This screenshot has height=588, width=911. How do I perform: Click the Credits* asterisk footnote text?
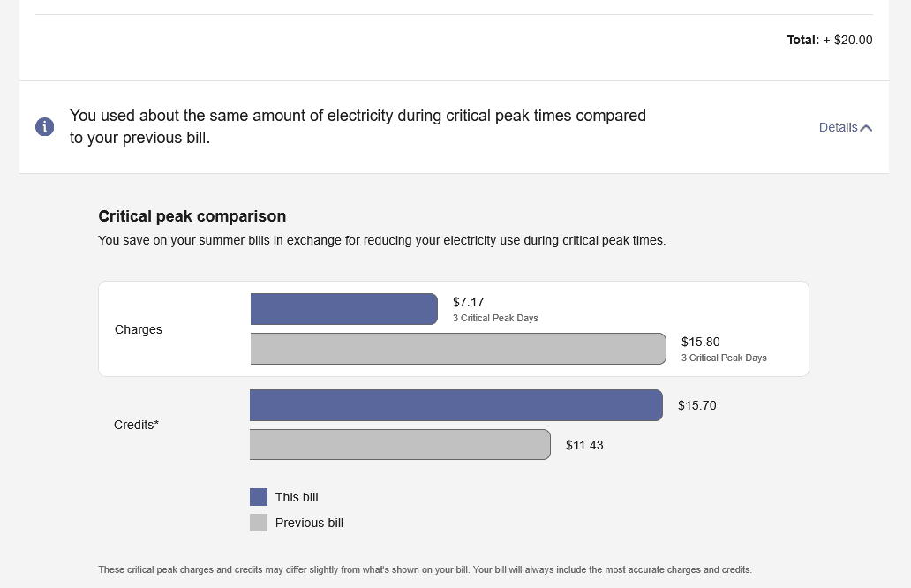click(x=137, y=425)
